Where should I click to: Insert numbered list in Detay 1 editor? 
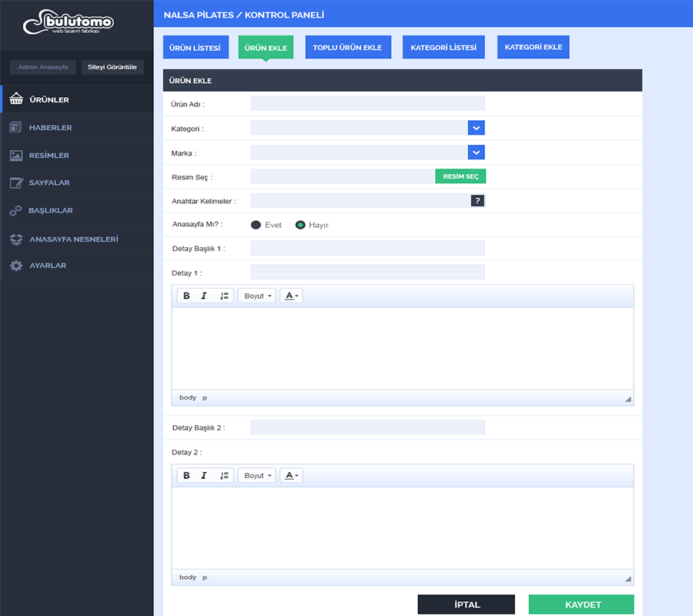[224, 296]
